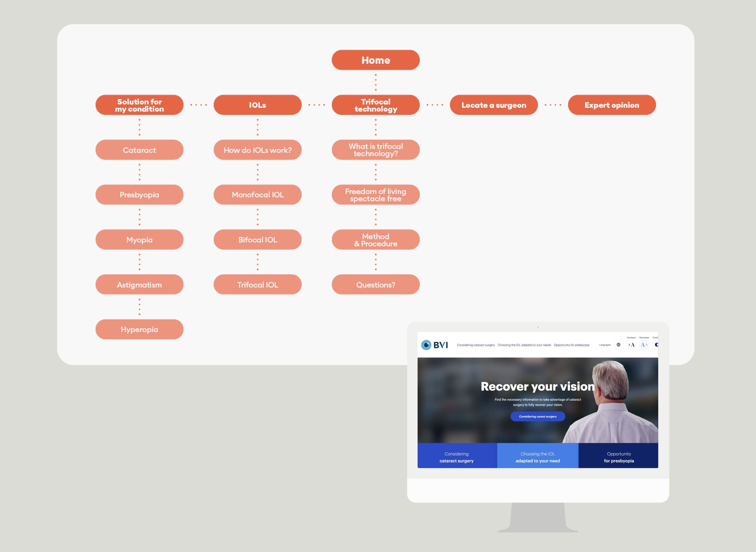Click the Home sitemap node
Screen dimensions: 756x552
[x=376, y=60]
